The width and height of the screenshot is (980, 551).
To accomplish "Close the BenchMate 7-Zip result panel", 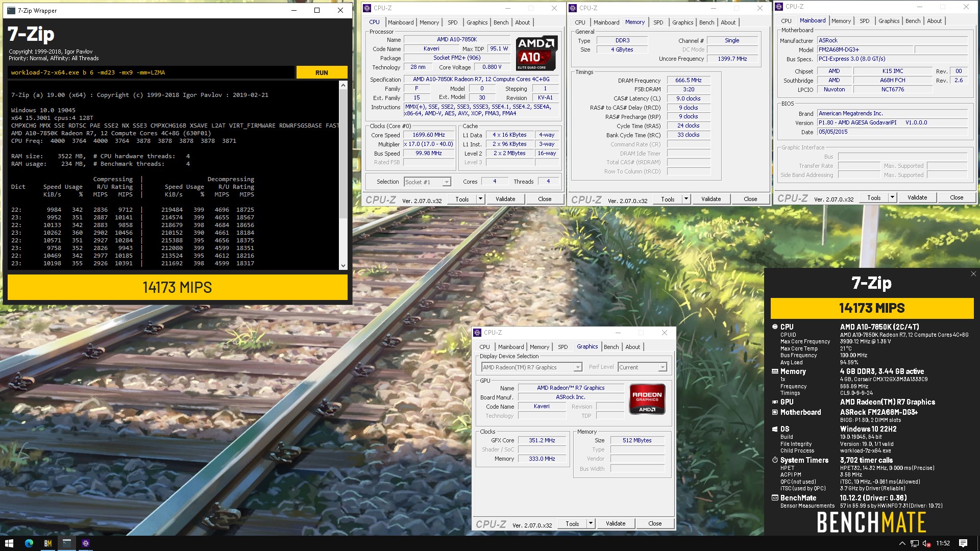I will pyautogui.click(x=973, y=274).
